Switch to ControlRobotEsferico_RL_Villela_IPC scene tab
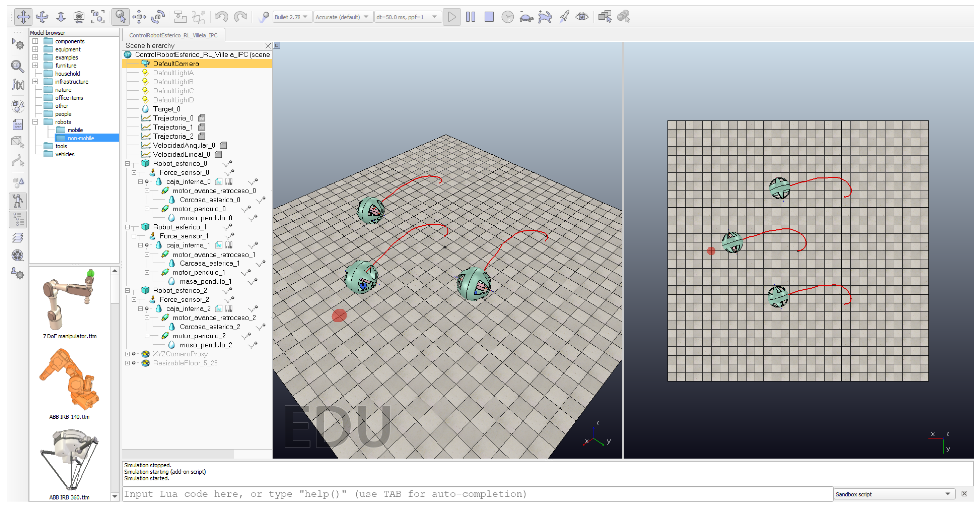Screen dimensions: 980x506 click(x=173, y=35)
